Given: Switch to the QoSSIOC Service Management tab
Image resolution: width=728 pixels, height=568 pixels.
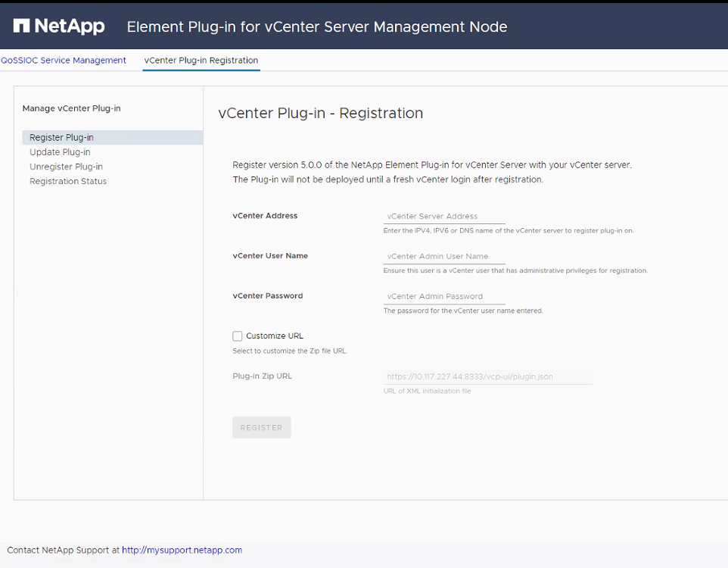Looking at the screenshot, I should [64, 60].
